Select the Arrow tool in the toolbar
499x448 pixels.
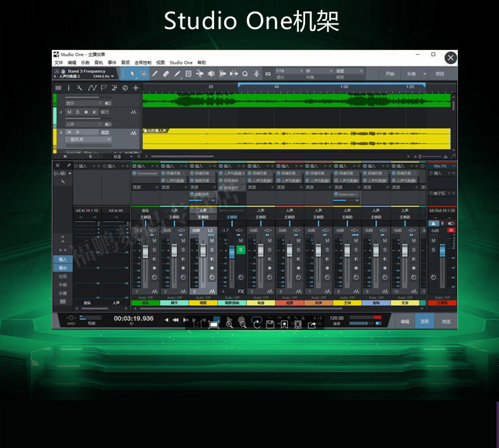tap(133, 74)
